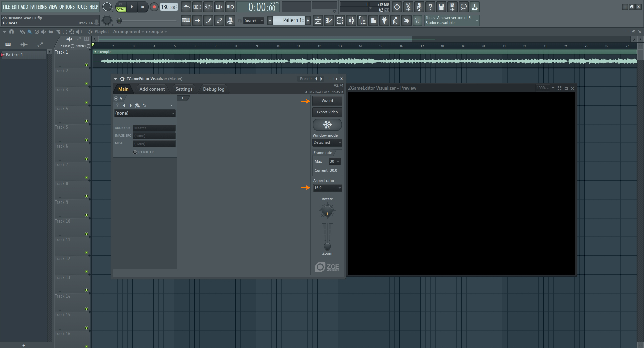Open the Mixer view icon
644x348 pixels.
[351, 21]
